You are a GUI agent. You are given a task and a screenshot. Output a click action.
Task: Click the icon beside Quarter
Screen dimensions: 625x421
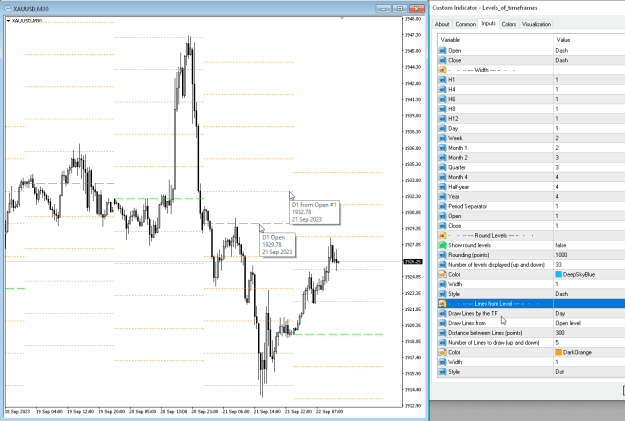point(442,167)
